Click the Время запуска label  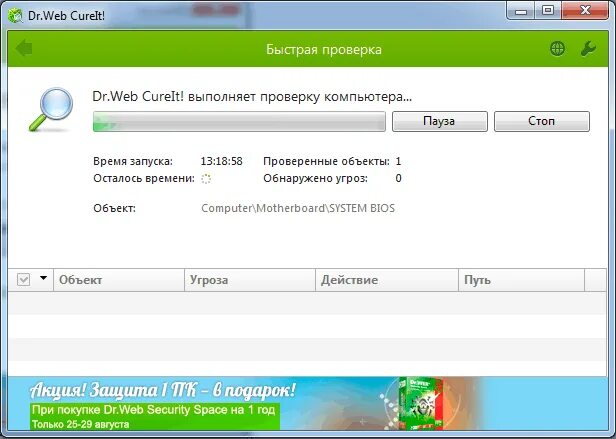tap(133, 162)
